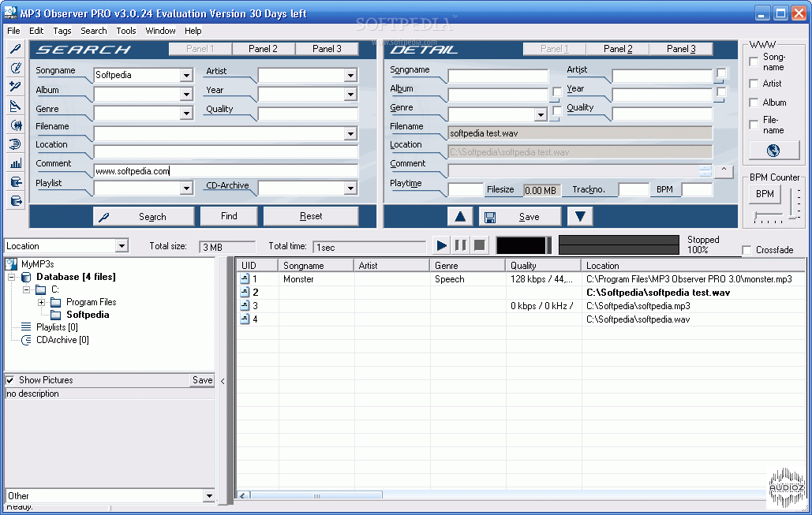Image resolution: width=812 pixels, height=515 pixels.
Task: Click the playback position progress bar
Action: [x=619, y=244]
